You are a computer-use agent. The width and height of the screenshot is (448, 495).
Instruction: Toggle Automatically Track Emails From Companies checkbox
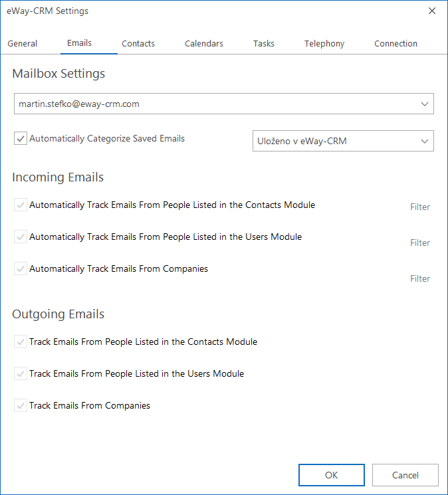(21, 268)
